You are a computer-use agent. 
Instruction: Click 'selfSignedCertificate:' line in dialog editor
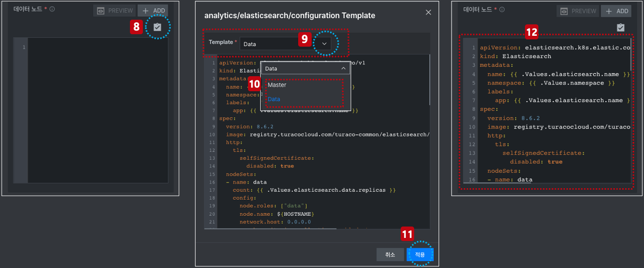point(277,158)
